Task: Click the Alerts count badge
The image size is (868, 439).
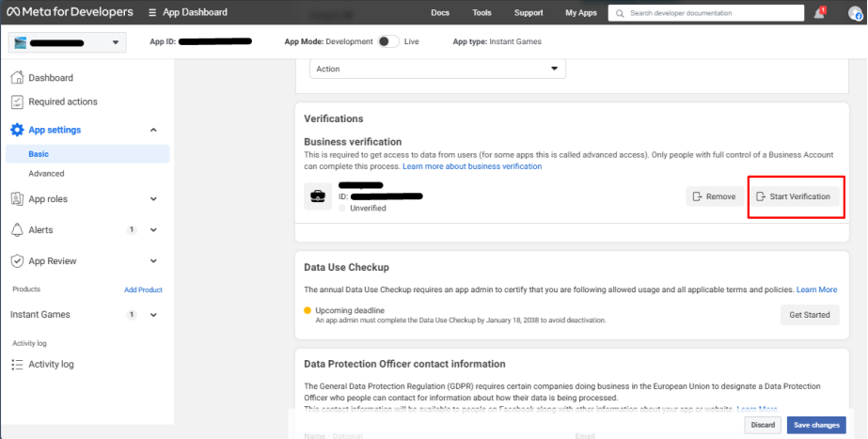Action: [132, 230]
